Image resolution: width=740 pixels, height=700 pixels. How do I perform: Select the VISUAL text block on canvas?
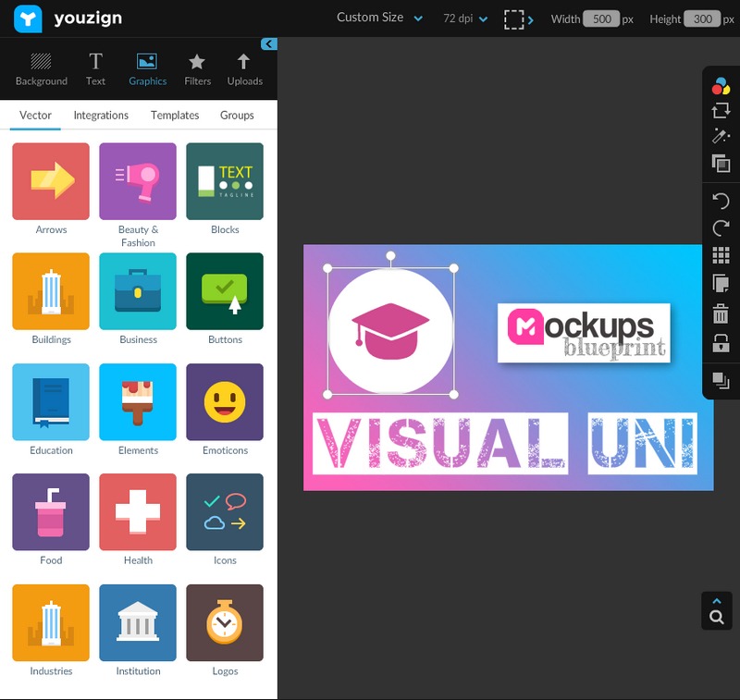point(440,444)
